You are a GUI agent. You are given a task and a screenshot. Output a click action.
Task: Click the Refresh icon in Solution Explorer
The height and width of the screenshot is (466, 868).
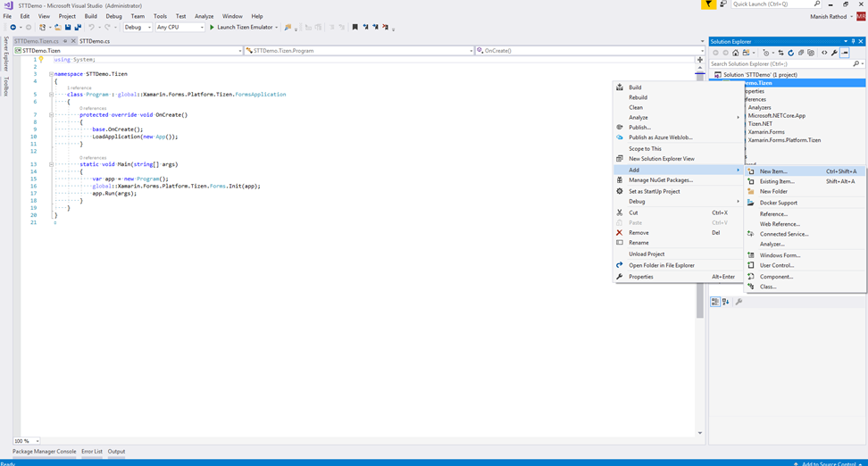coord(790,53)
